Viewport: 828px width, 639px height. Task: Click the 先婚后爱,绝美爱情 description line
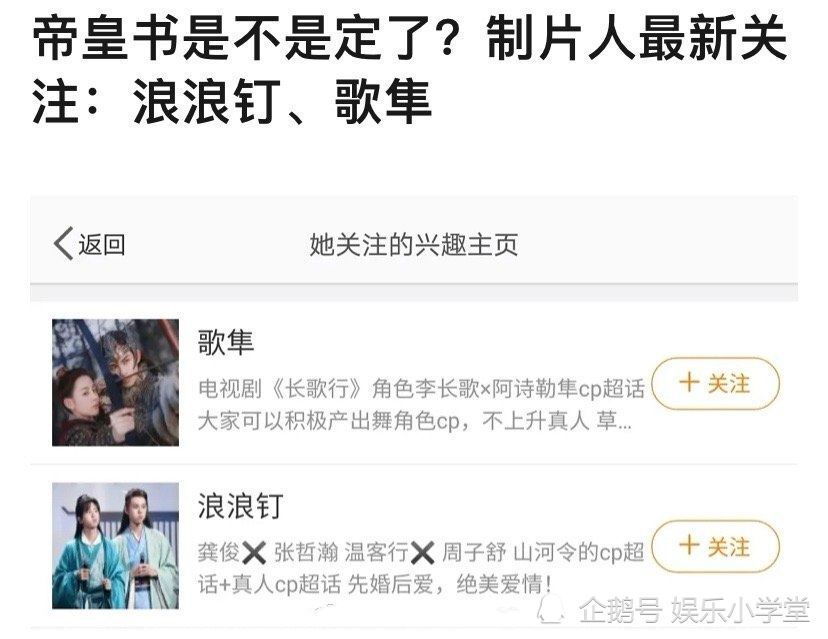(375, 585)
